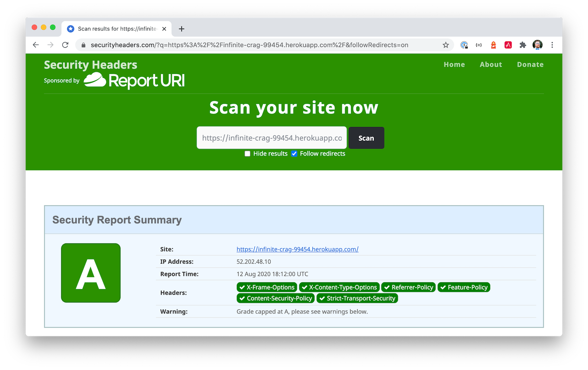This screenshot has height=370, width=588.
Task: Go back to the previous page
Action: (36, 45)
